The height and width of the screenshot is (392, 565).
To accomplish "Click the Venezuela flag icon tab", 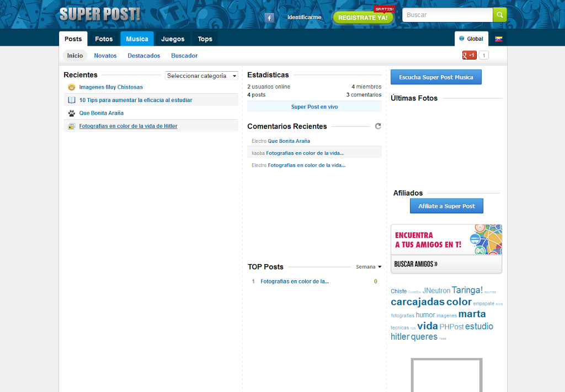I will pyautogui.click(x=498, y=39).
